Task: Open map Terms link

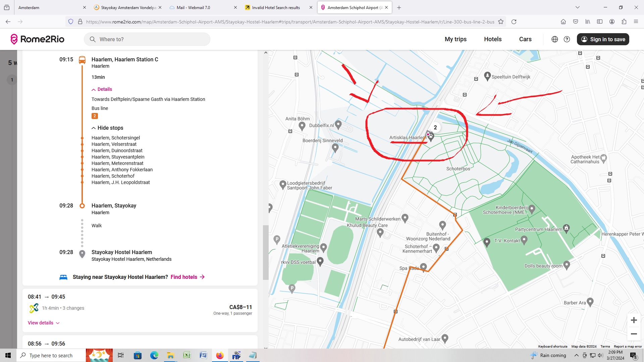Action: 605,346
